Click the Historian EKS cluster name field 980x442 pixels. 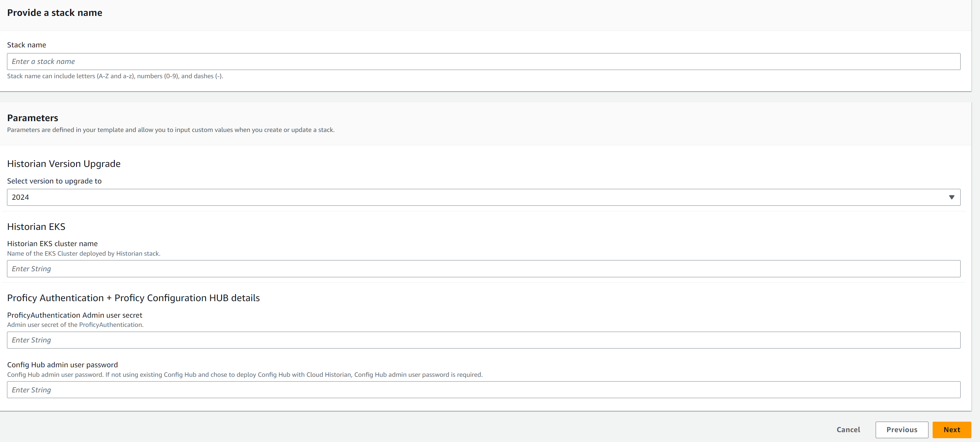tap(483, 269)
